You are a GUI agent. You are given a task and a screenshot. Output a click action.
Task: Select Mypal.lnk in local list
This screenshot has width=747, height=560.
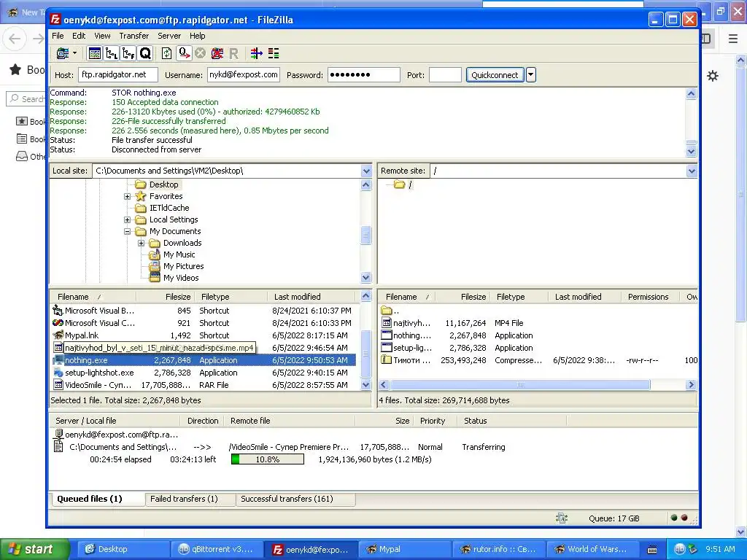(82, 335)
